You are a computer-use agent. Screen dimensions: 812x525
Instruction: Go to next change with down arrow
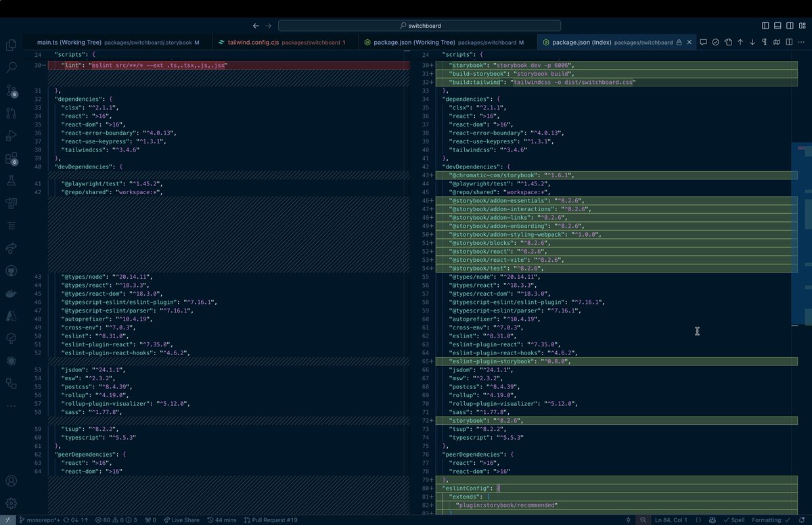[752, 42]
